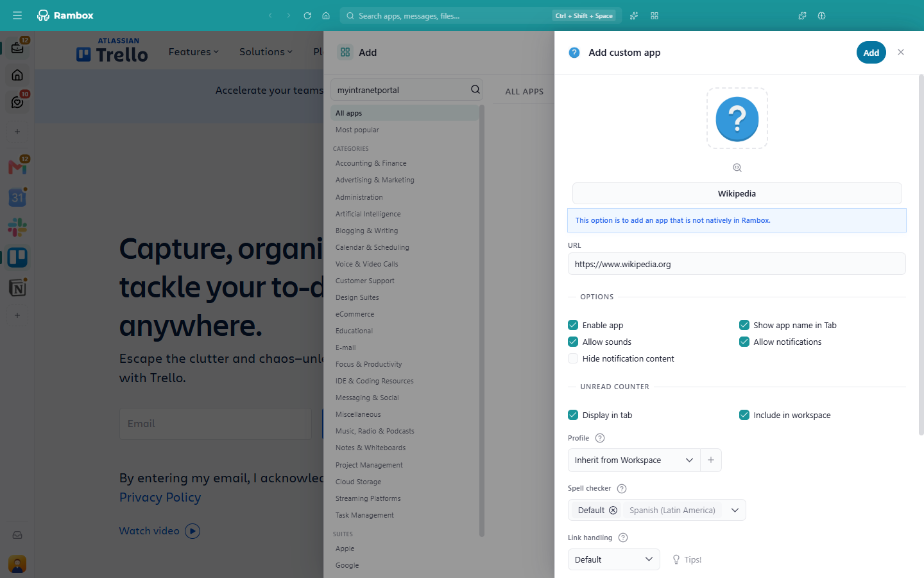Open Notion app in sidebar

pyautogui.click(x=17, y=288)
